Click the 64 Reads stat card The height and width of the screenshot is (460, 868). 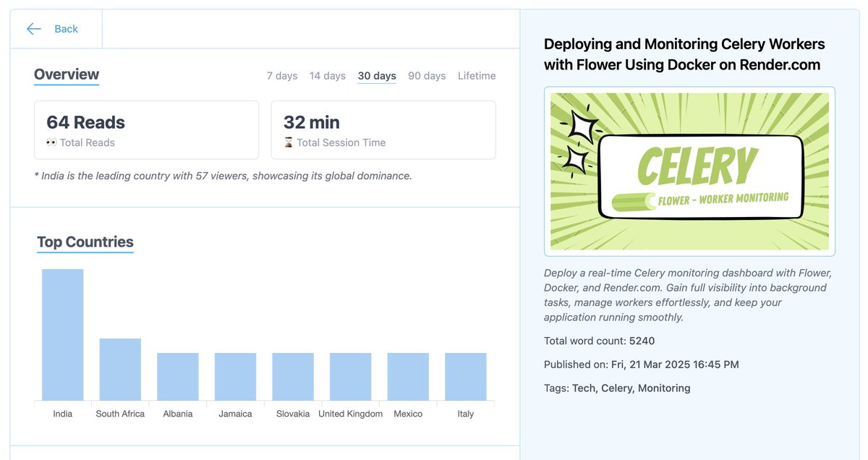(146, 129)
